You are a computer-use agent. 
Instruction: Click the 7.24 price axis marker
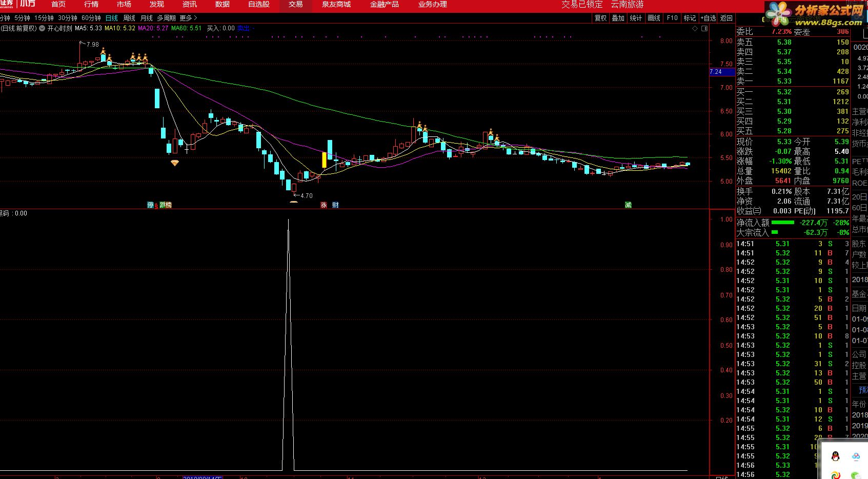click(x=721, y=72)
